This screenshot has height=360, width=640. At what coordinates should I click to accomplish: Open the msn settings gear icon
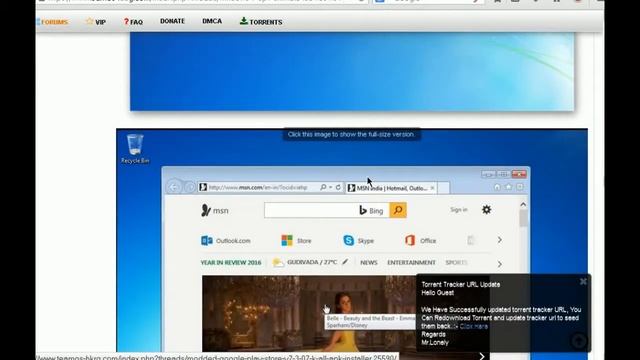(x=487, y=210)
